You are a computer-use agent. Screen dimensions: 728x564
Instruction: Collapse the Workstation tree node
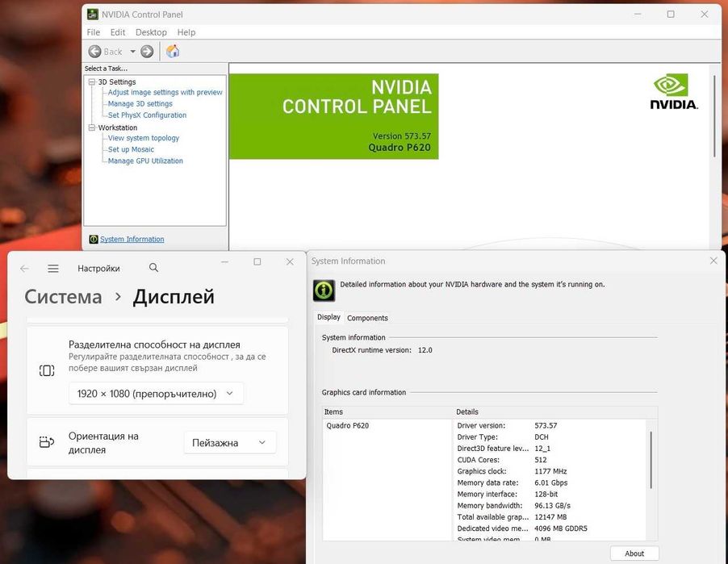tap(91, 127)
